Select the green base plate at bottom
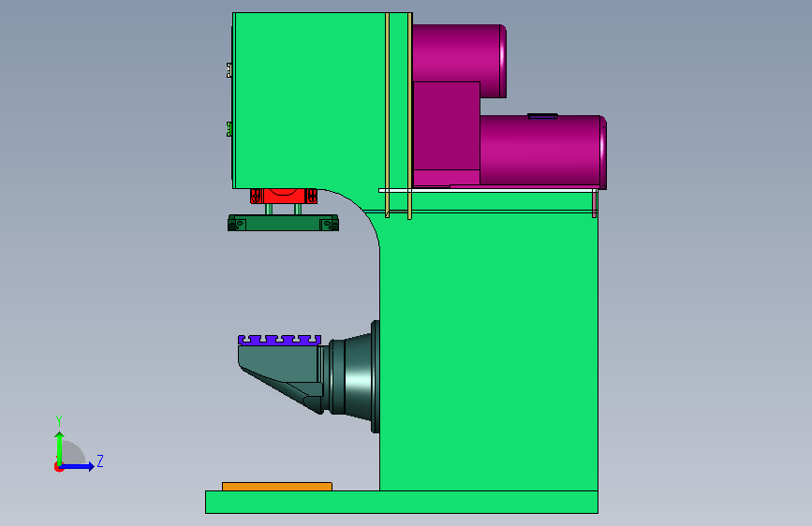 402,503
